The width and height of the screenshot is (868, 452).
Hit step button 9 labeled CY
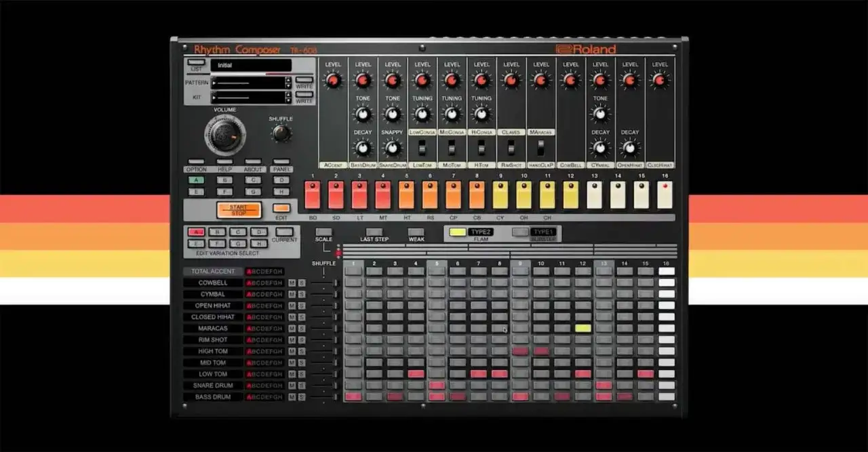(500, 195)
